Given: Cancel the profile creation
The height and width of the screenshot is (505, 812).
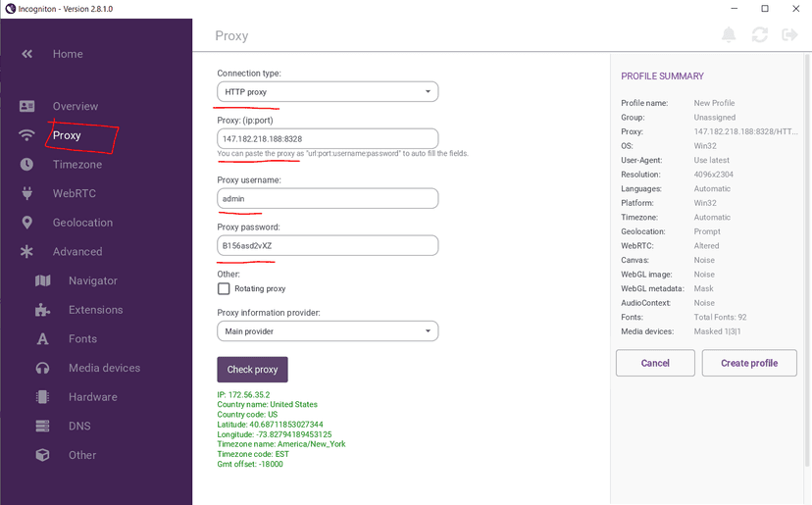Looking at the screenshot, I should (x=655, y=363).
